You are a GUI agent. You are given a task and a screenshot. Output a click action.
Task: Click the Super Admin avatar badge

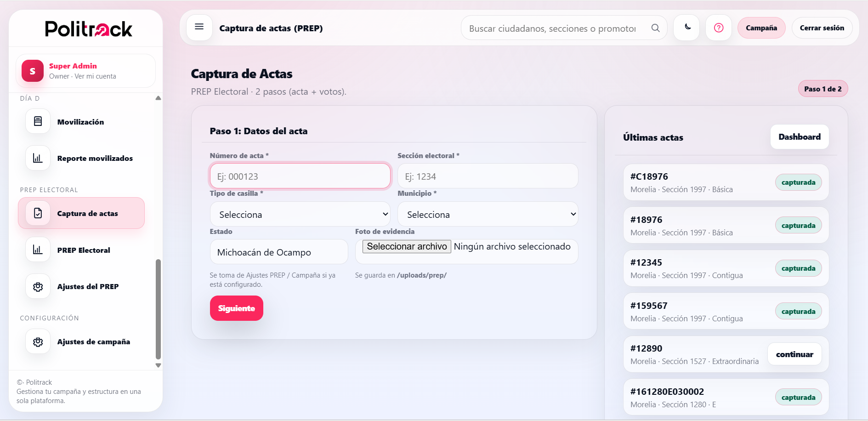(x=32, y=71)
